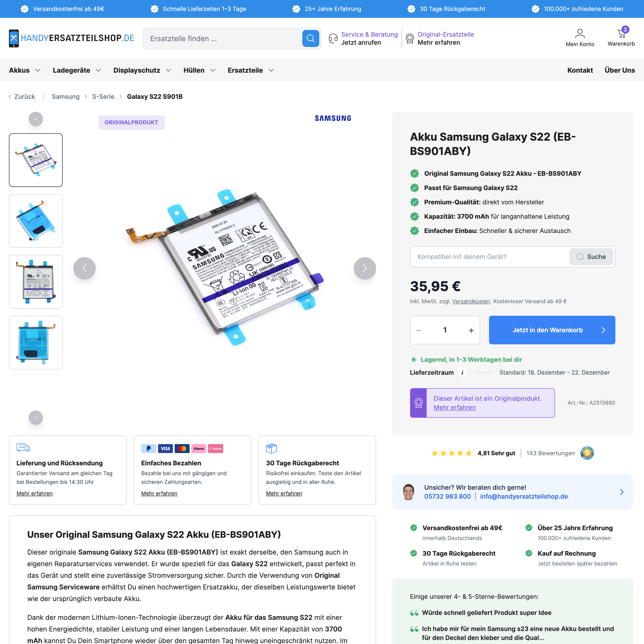Viewport: 644px width, 644px height.
Task: Select Kontakt in the navigation
Action: click(580, 70)
